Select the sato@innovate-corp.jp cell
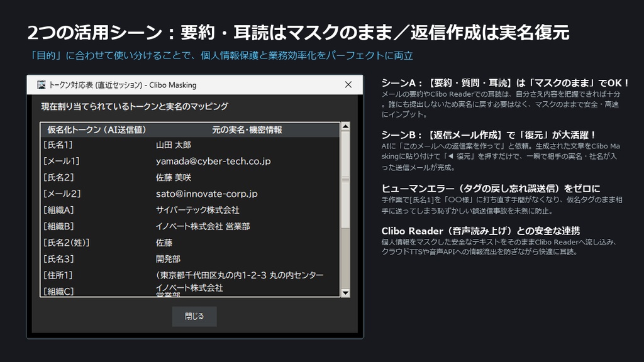 [x=206, y=194]
